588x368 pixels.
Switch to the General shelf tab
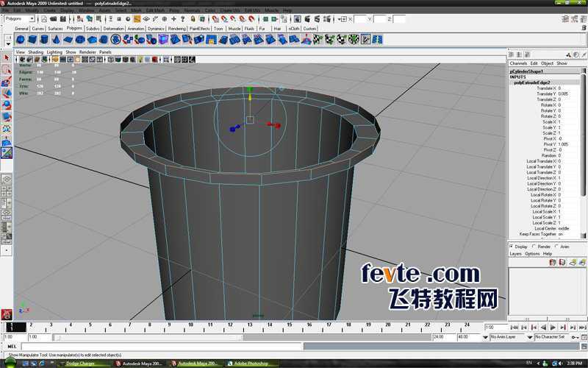pyautogui.click(x=22, y=29)
